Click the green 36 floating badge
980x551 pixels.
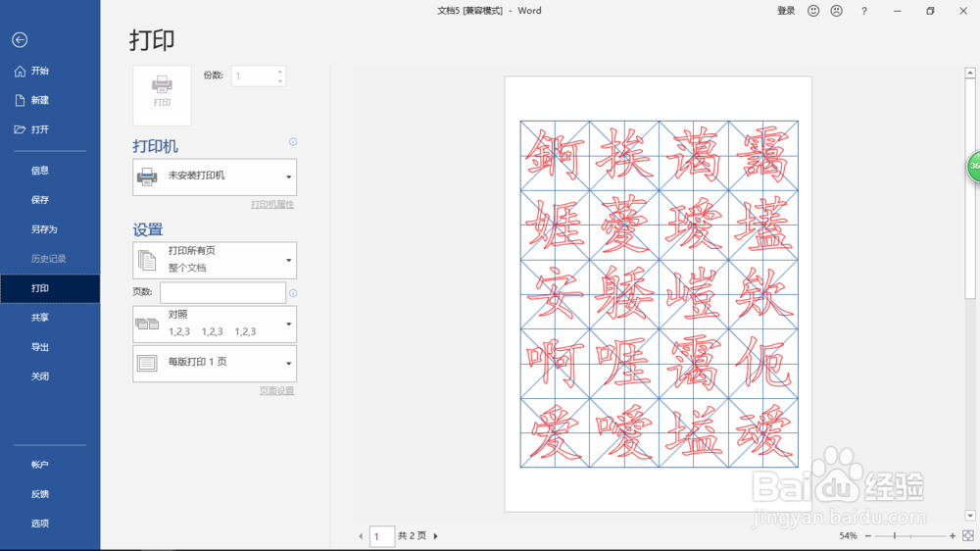tap(974, 167)
